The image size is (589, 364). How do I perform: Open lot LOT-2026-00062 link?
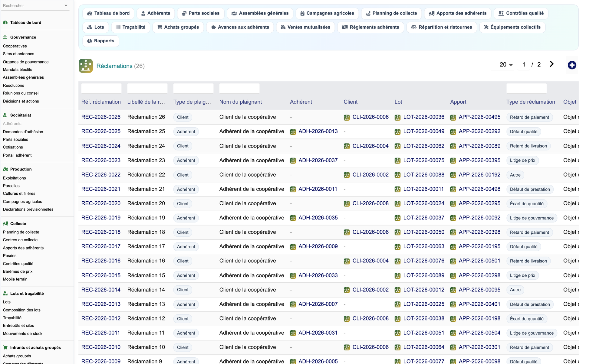click(x=424, y=146)
